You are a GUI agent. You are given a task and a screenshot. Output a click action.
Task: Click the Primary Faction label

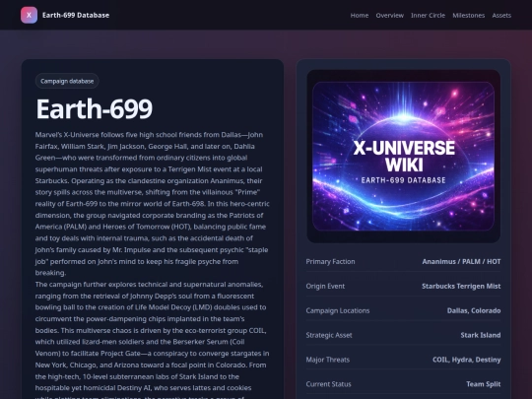tap(330, 262)
